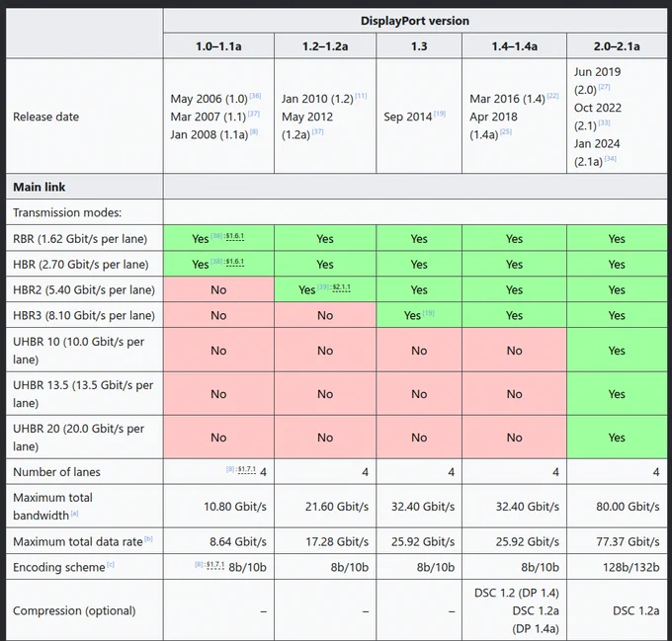Open reference [38] in the RBR row
672x641 pixels.
(216, 236)
